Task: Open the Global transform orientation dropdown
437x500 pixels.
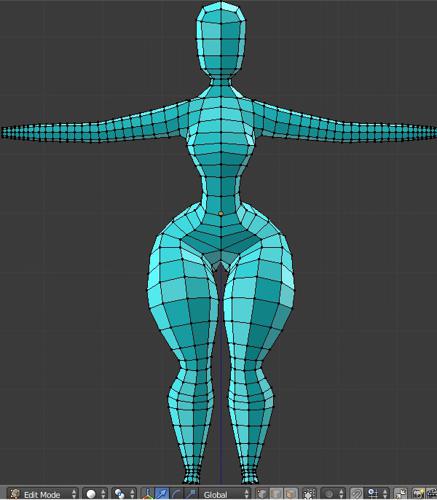Action: click(225, 494)
